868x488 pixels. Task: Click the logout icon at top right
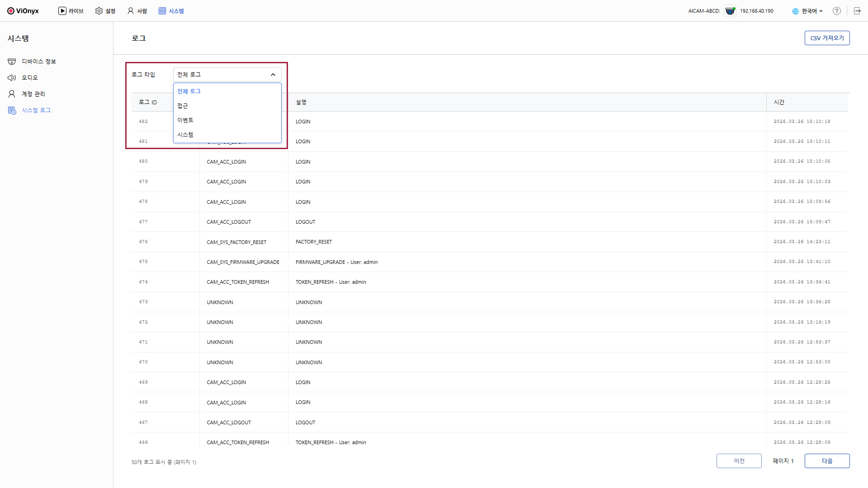pyautogui.click(x=857, y=11)
